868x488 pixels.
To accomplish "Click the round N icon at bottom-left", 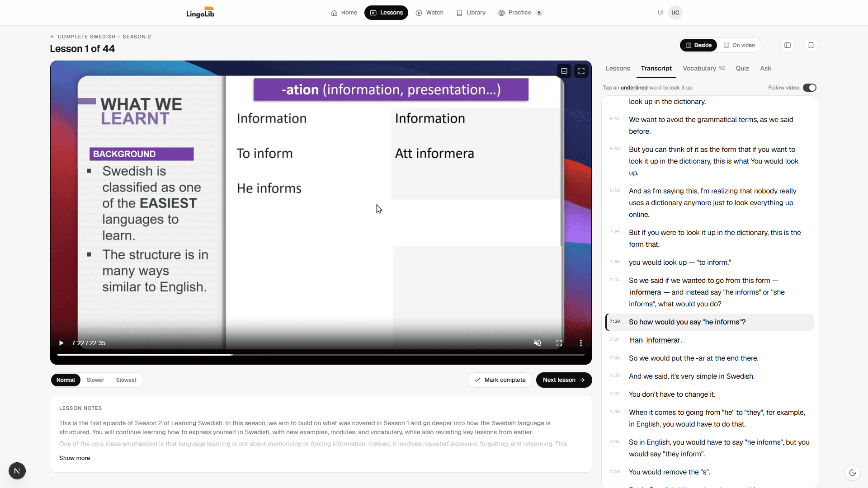I will (17, 471).
